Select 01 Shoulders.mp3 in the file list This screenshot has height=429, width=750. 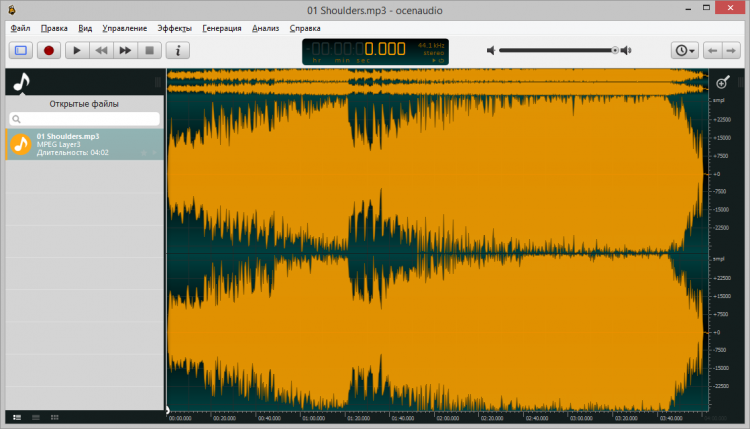[x=85, y=144]
